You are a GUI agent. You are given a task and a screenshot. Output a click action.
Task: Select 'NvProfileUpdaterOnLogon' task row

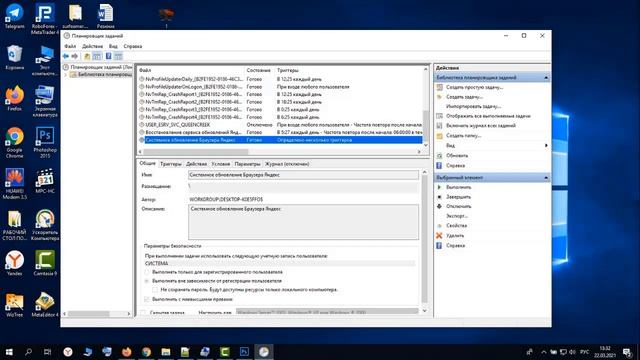[x=280, y=87]
